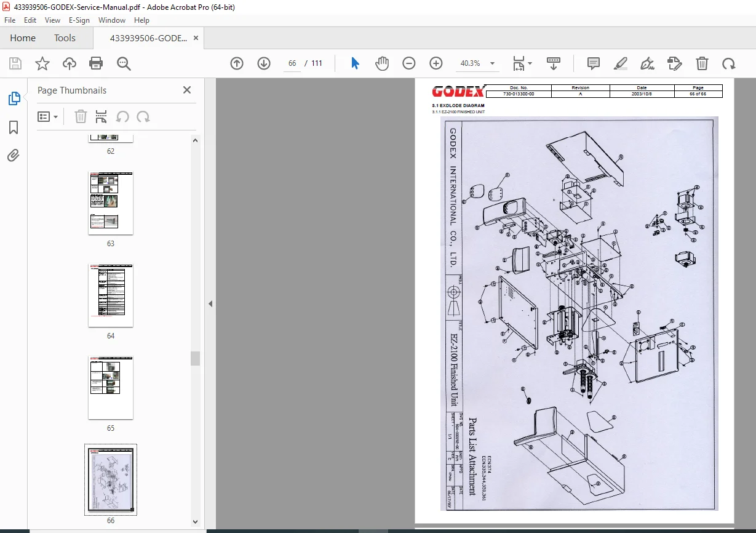This screenshot has width=756, height=533.
Task: Select page 63 thumbnail
Action: pos(111,203)
